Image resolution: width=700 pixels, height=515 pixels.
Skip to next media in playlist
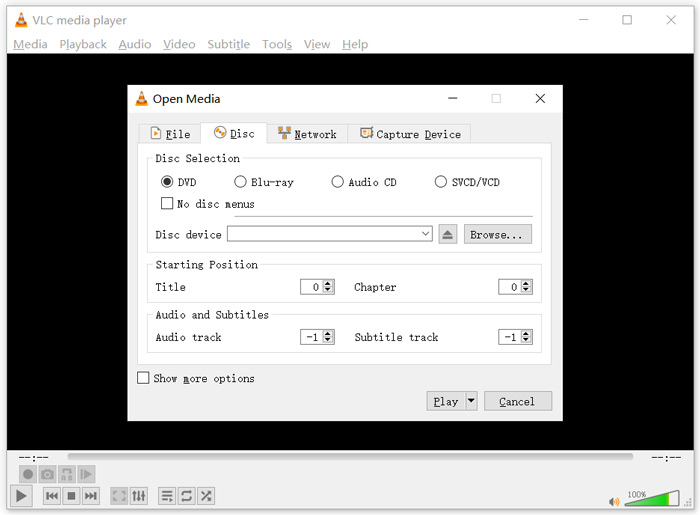coord(91,496)
